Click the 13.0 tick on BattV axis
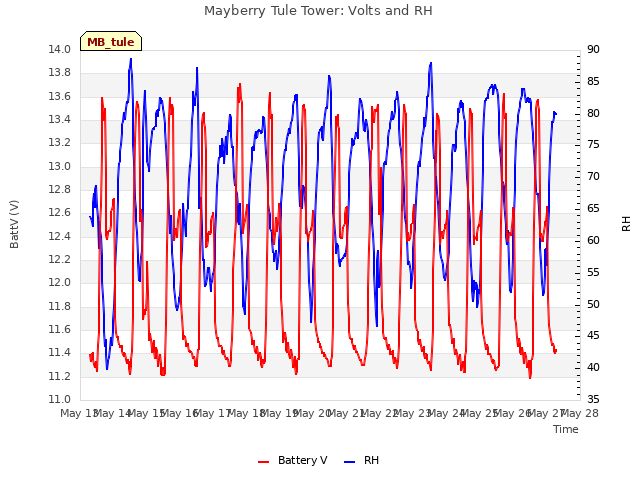 [59, 167]
